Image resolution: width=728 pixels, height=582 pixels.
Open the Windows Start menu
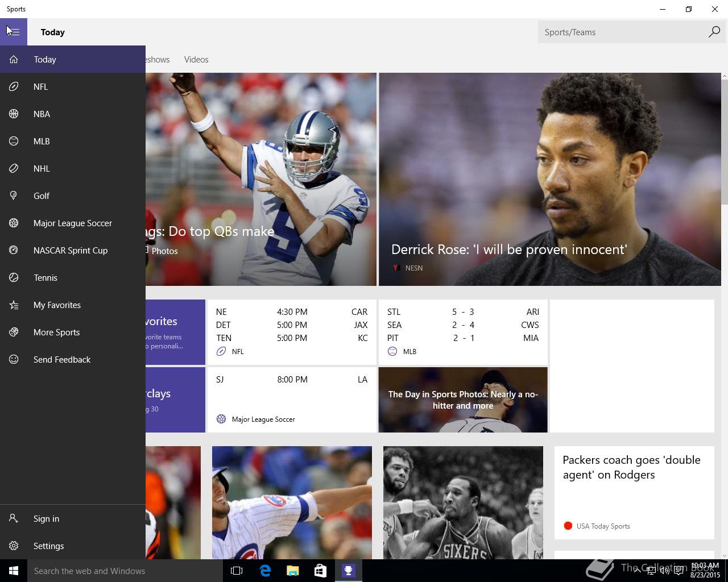[x=14, y=571]
